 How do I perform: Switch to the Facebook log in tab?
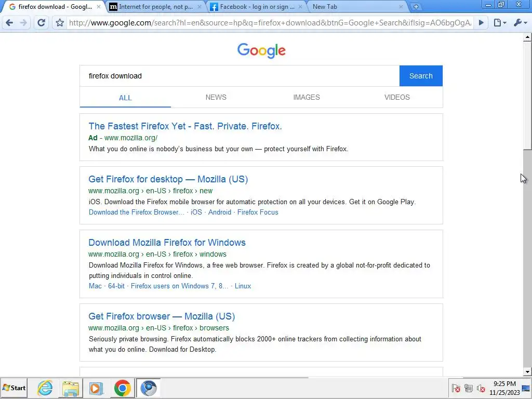click(257, 7)
